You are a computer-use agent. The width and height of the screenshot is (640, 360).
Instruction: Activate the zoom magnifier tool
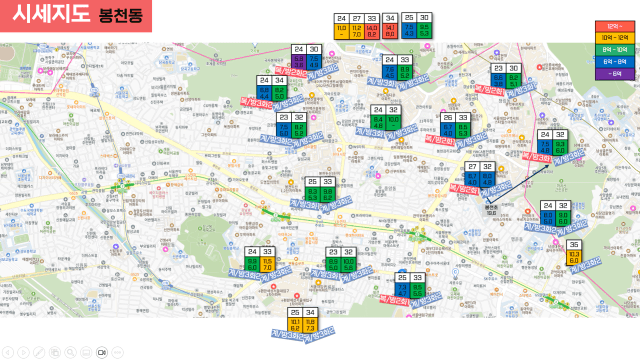pyautogui.click(x=70, y=352)
